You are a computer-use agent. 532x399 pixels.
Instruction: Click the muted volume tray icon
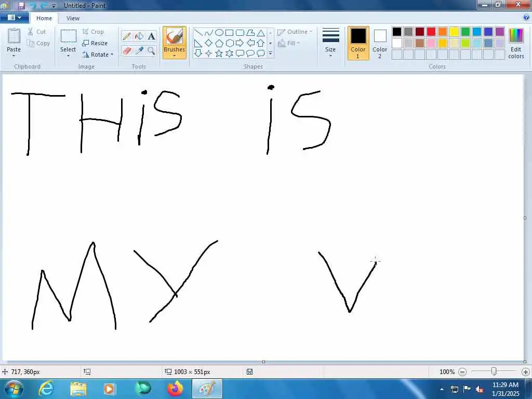click(480, 390)
